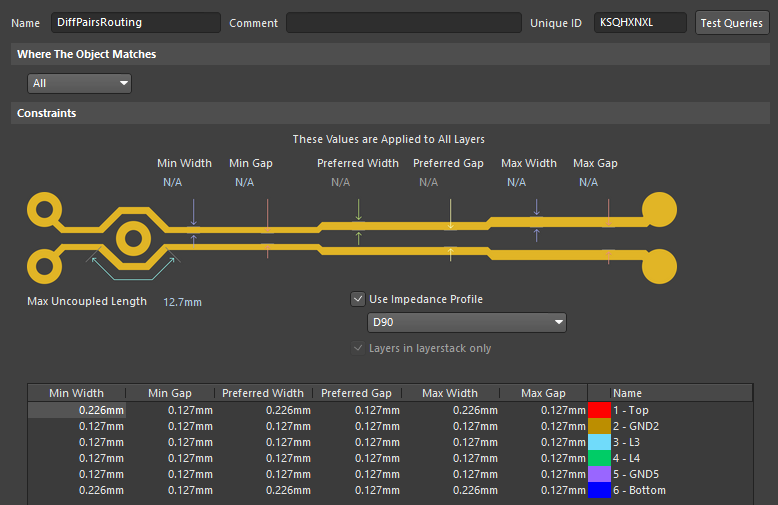
Task: Click Max Gap cell in L3 row
Action: (544, 442)
